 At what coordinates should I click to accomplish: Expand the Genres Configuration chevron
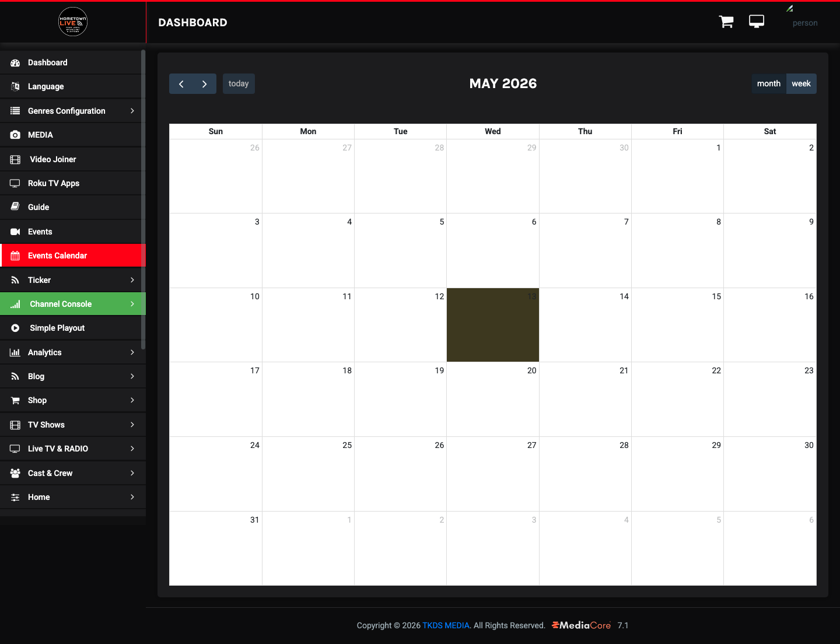(132, 111)
